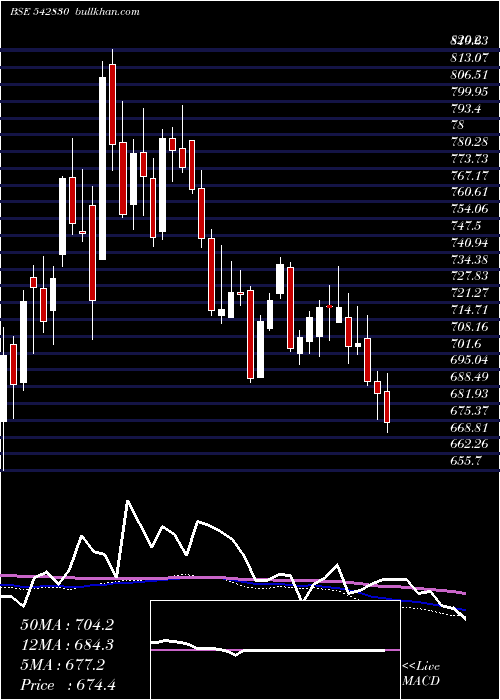Click the 773.73 price axis label

pyautogui.click(x=469, y=158)
